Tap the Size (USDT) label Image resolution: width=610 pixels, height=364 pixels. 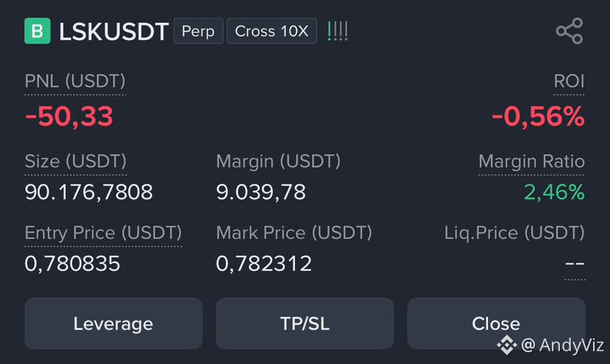(76, 161)
